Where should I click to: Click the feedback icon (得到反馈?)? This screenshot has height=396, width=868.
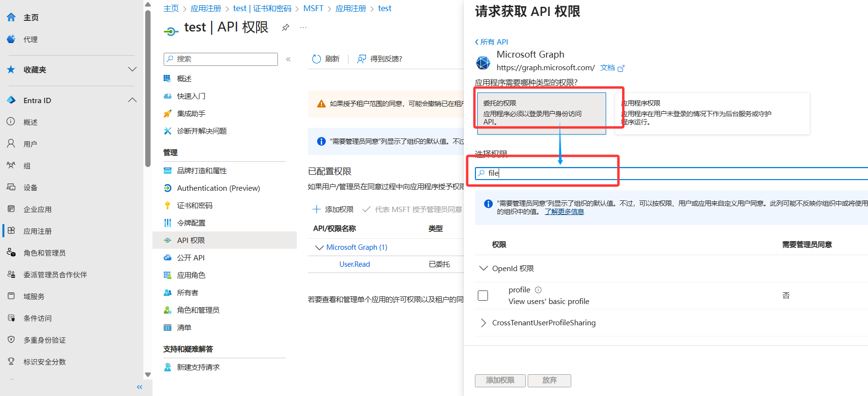click(361, 59)
